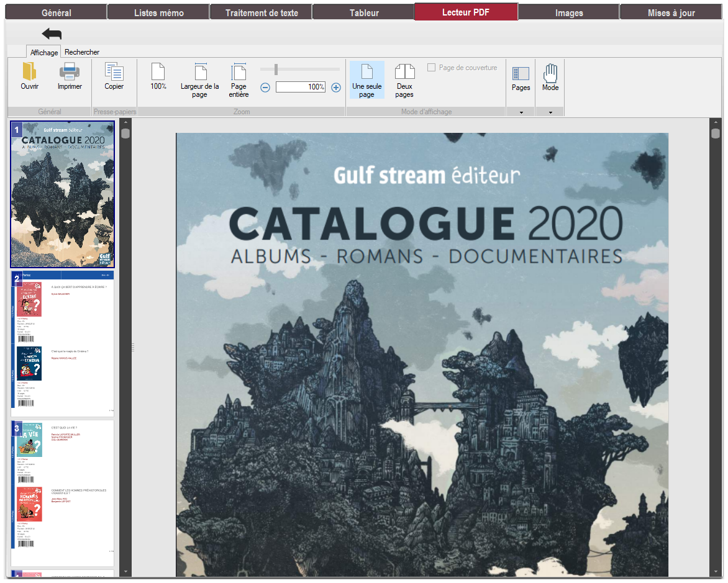The width and height of the screenshot is (728, 583).
Task: Click the thumbnail panel scroll-down arrow
Action: point(125,572)
